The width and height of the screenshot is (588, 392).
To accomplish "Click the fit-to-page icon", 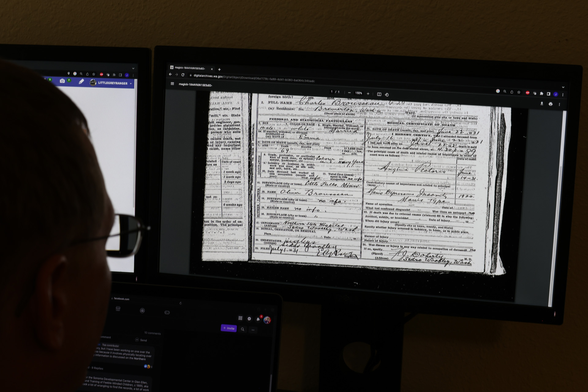I will tap(379, 94).
